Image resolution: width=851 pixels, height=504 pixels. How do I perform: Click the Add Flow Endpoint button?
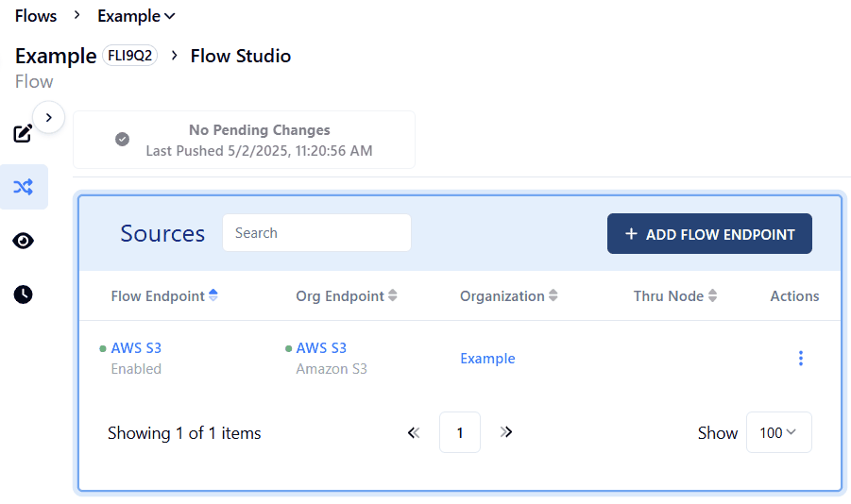click(x=709, y=234)
